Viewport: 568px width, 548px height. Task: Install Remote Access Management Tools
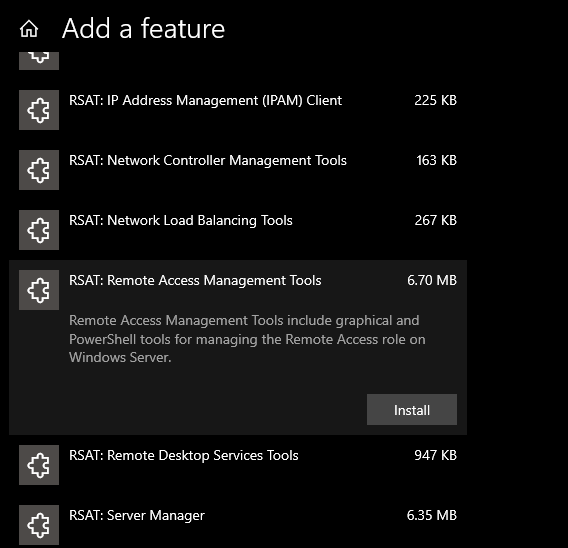412,410
